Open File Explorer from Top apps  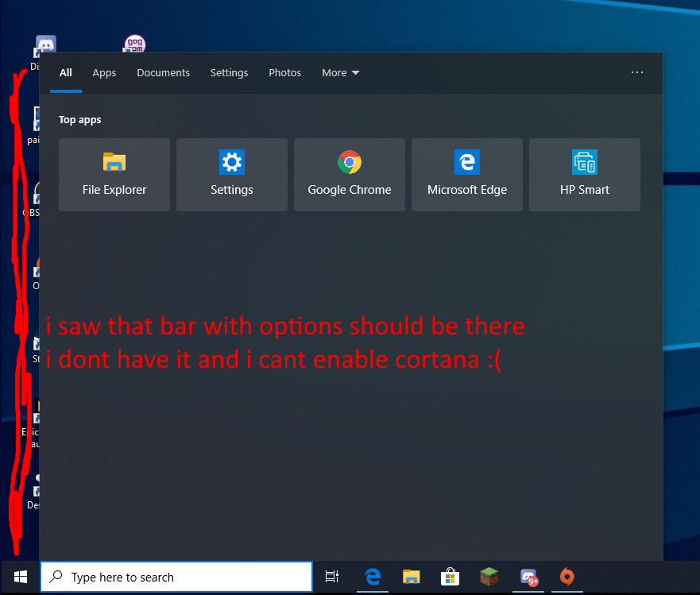[x=114, y=175]
